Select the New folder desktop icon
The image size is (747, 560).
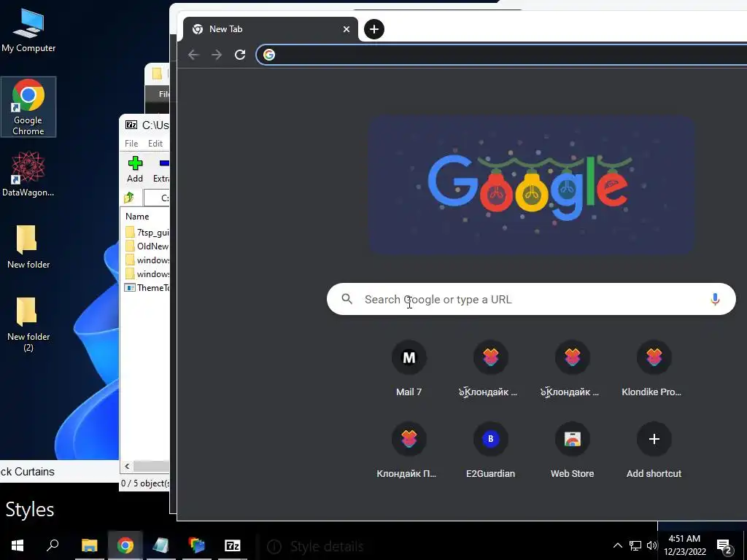[28, 246]
